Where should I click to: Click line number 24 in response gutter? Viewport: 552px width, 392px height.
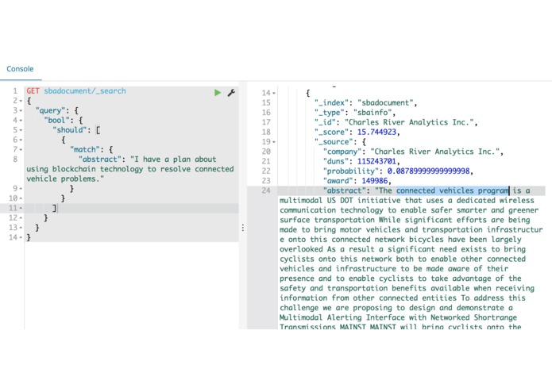[266, 190]
